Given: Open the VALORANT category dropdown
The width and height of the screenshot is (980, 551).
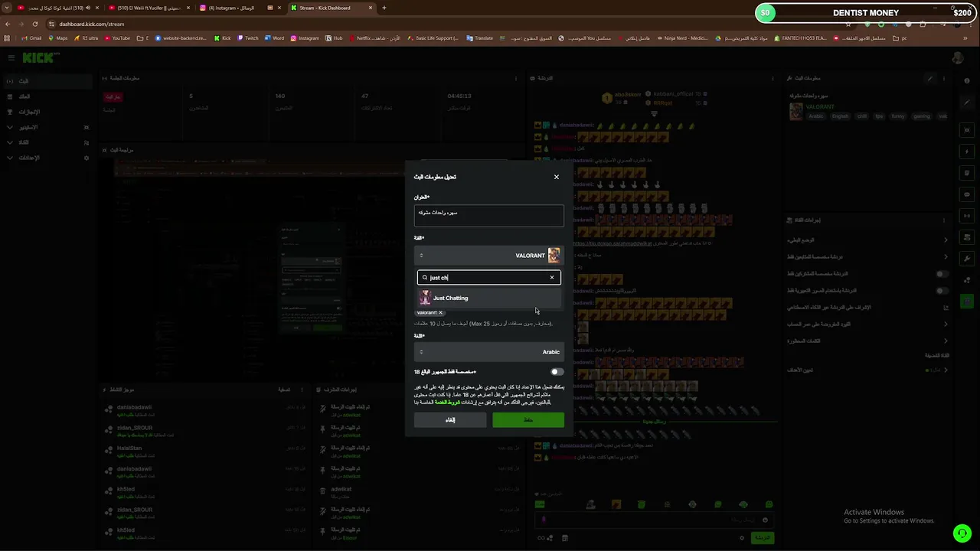Looking at the screenshot, I should [x=488, y=256].
